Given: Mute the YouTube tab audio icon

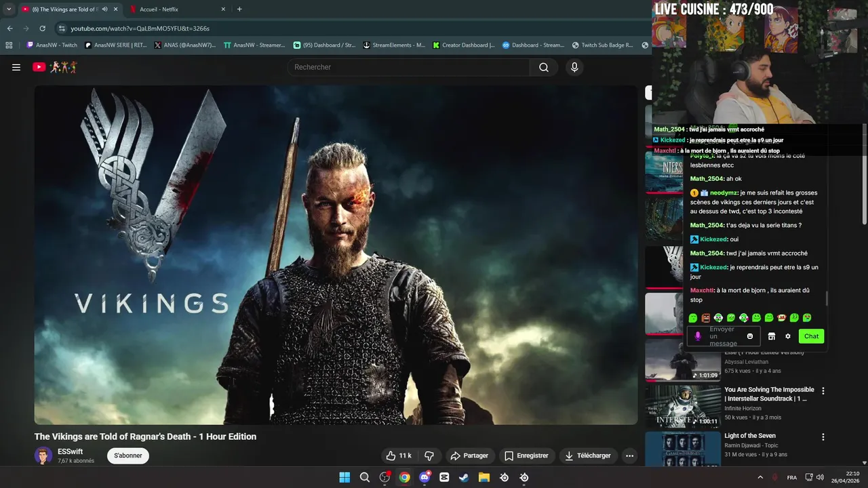Looking at the screenshot, I should (x=104, y=9).
